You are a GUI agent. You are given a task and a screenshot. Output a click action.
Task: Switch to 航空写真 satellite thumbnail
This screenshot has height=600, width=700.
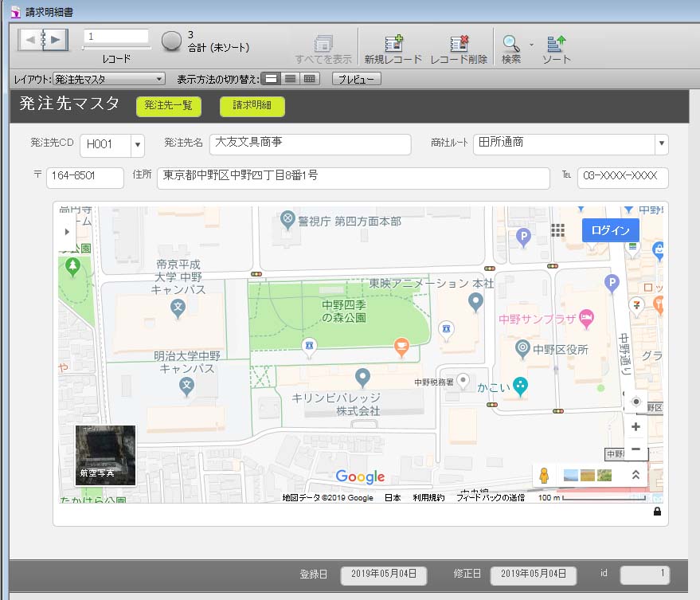click(105, 455)
